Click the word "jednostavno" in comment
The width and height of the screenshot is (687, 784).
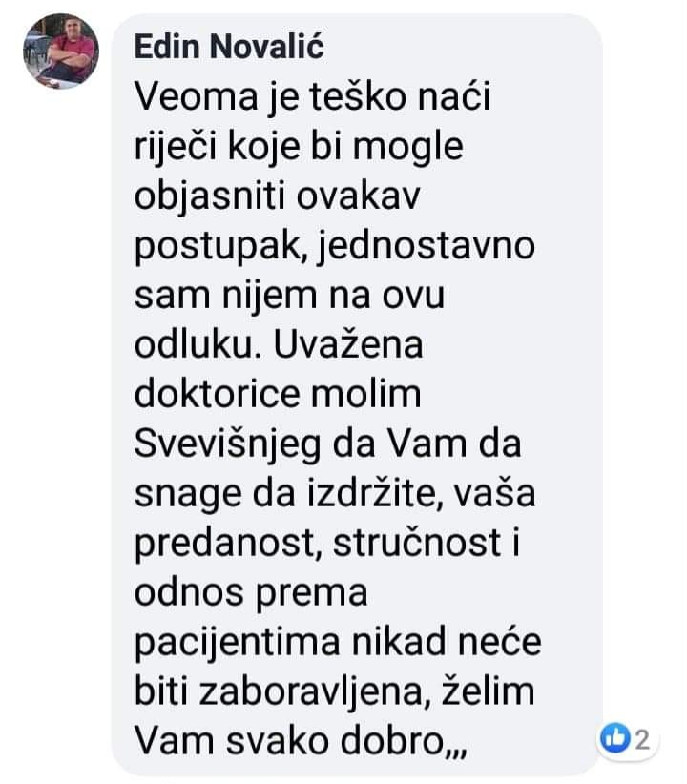point(427,247)
